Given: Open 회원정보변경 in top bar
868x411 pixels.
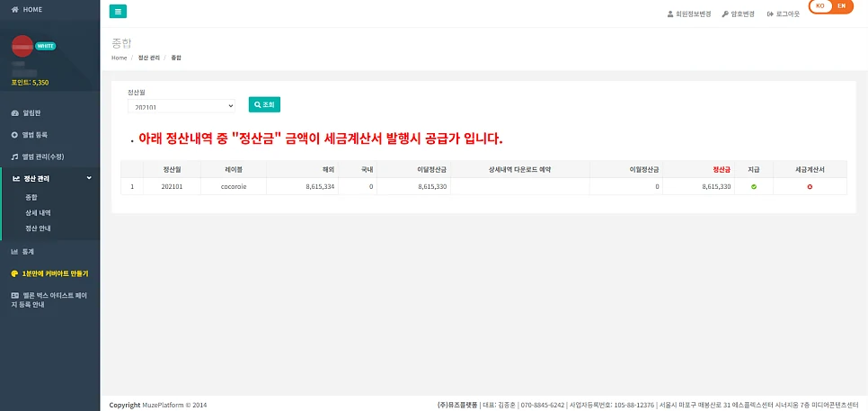Looking at the screenshot, I should click(689, 13).
